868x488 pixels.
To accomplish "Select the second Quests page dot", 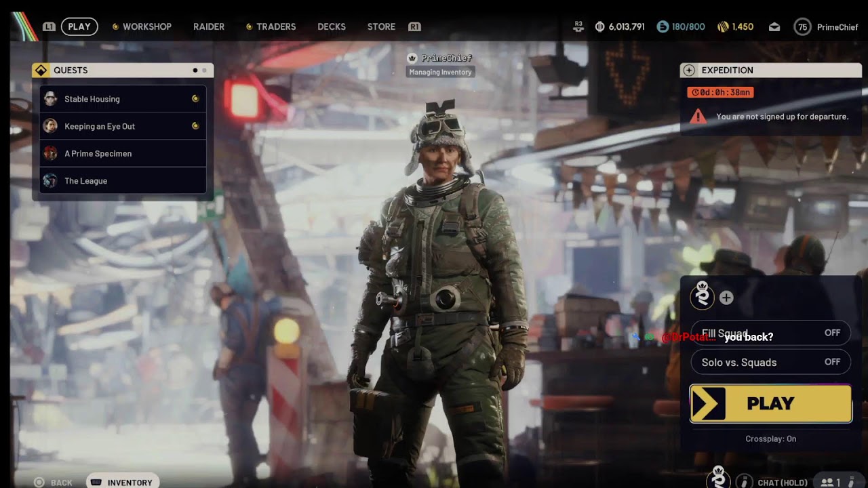I will (204, 70).
